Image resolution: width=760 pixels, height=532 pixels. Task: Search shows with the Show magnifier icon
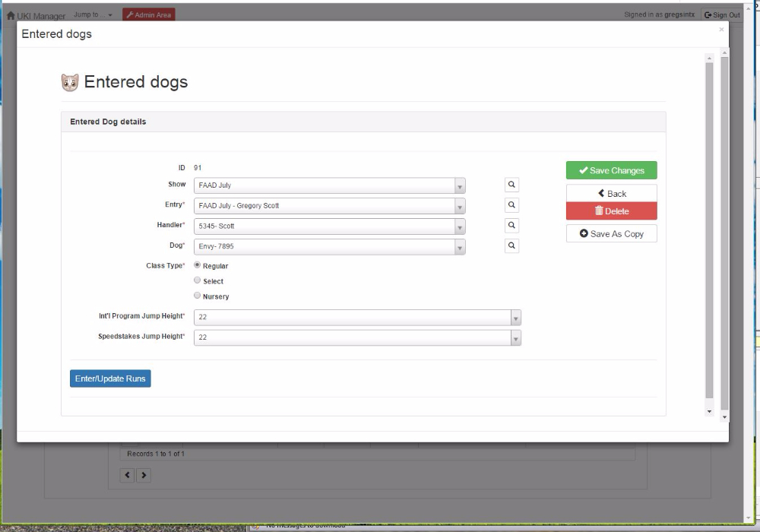click(511, 185)
